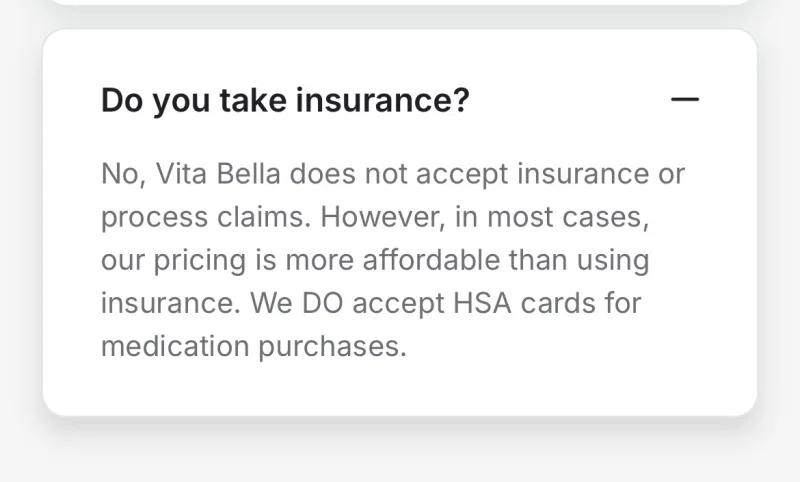This screenshot has width=800, height=482.
Task: Click the word "using" on the third line
Action: pos(613,261)
